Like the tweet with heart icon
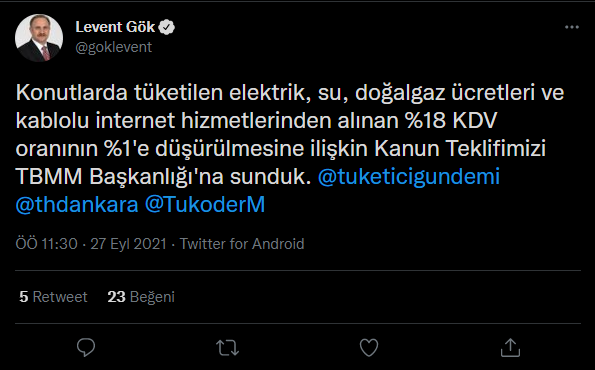 point(369,347)
